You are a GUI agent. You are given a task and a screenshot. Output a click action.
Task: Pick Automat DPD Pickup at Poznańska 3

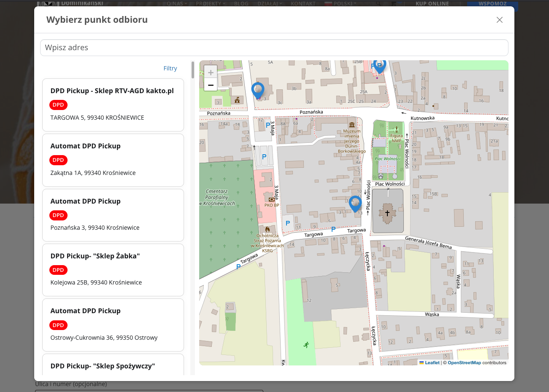113,215
